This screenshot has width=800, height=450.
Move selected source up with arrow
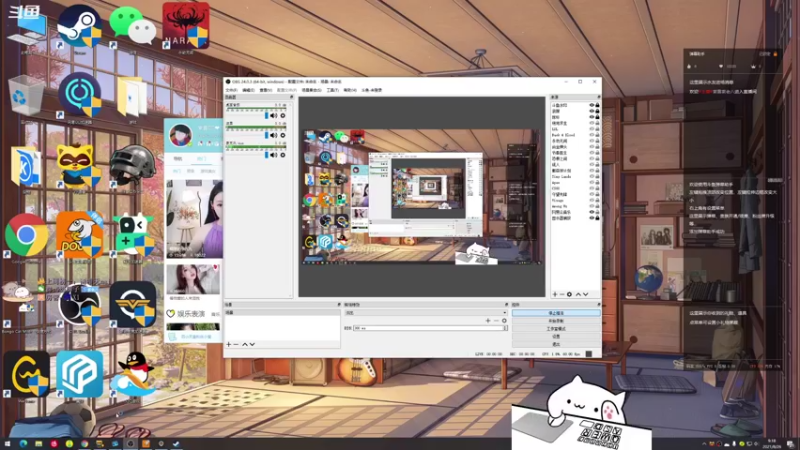pos(578,294)
